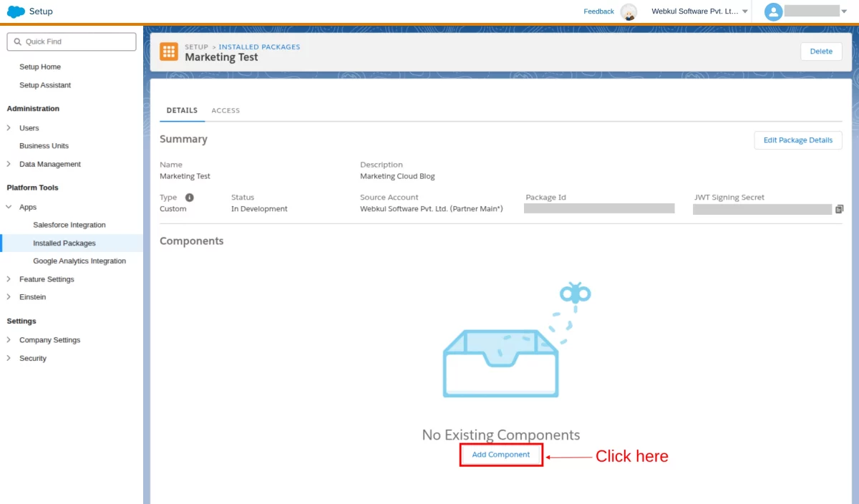859x504 pixels.
Task: Switch to the Access tab
Action: tap(225, 110)
